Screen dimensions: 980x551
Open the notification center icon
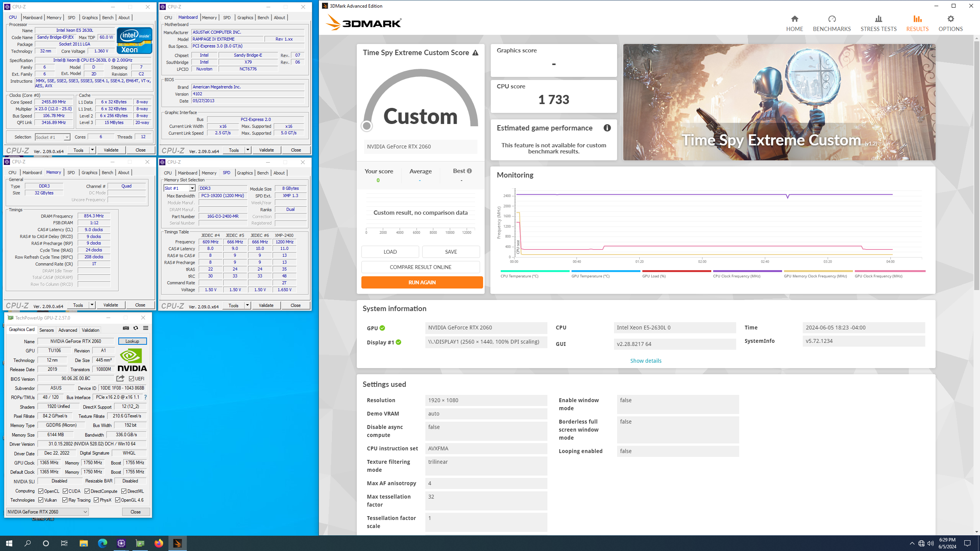[967, 543]
